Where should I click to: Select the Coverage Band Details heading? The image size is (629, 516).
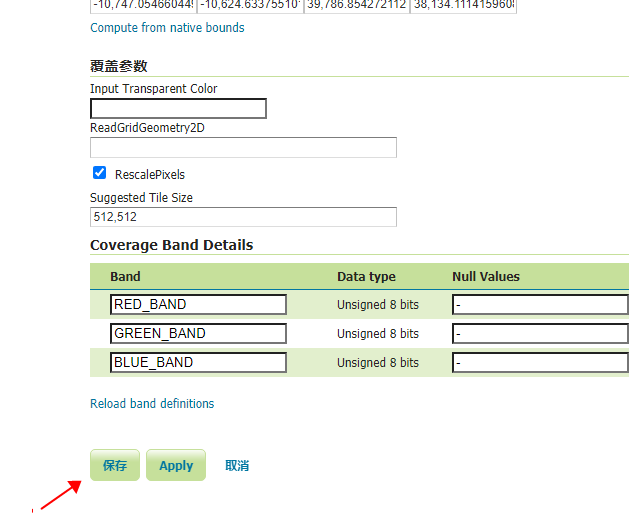171,245
